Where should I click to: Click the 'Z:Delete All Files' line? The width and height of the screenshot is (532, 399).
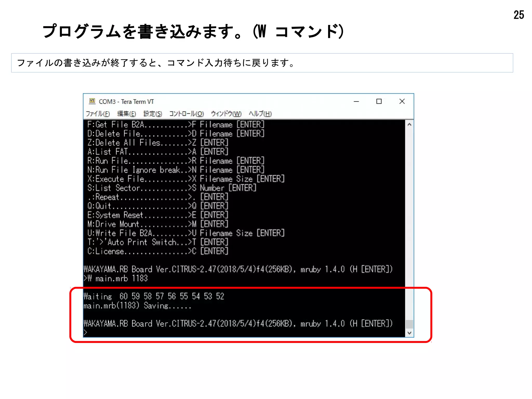click(x=158, y=143)
